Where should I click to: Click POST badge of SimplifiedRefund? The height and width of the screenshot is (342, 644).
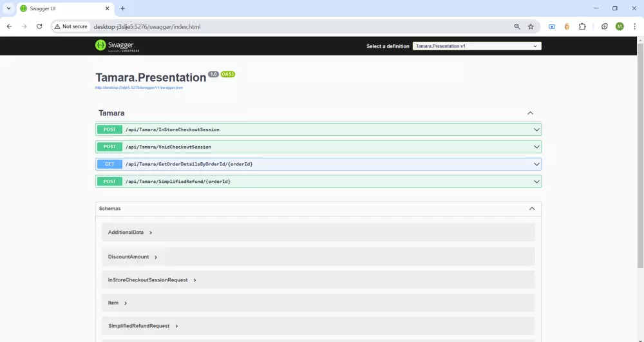[x=109, y=181]
